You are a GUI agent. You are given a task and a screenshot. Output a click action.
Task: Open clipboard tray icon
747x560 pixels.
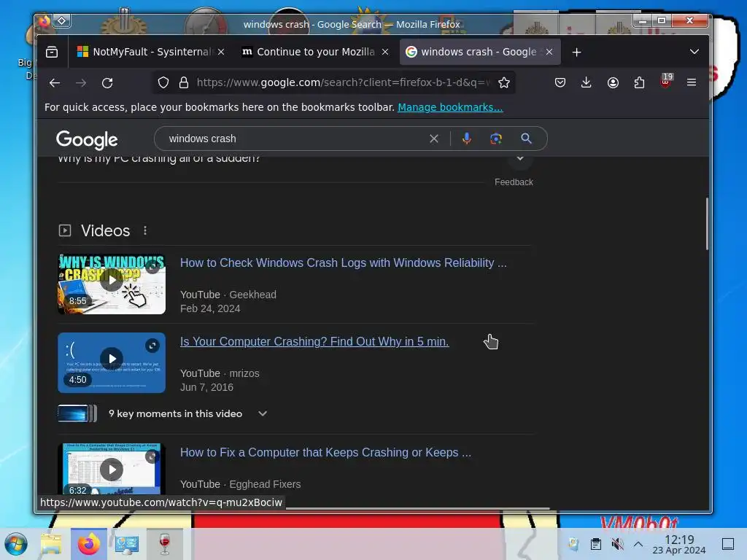[x=595, y=544]
